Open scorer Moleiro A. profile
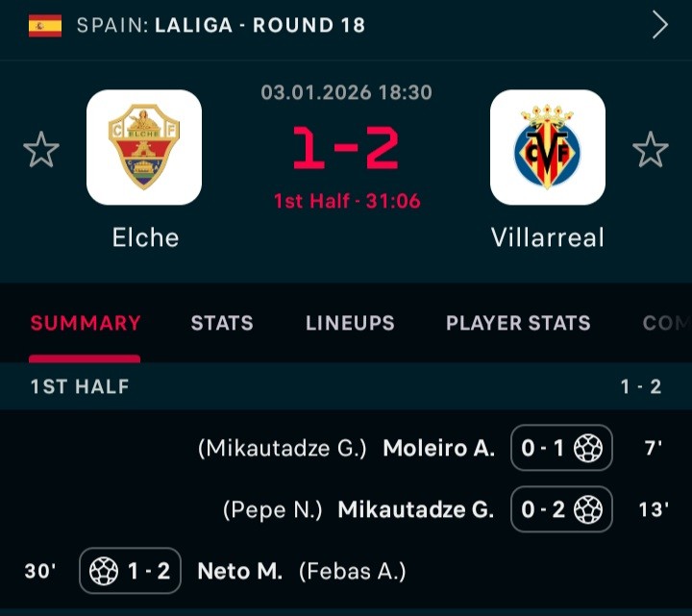The height and width of the screenshot is (616, 692). tap(439, 448)
